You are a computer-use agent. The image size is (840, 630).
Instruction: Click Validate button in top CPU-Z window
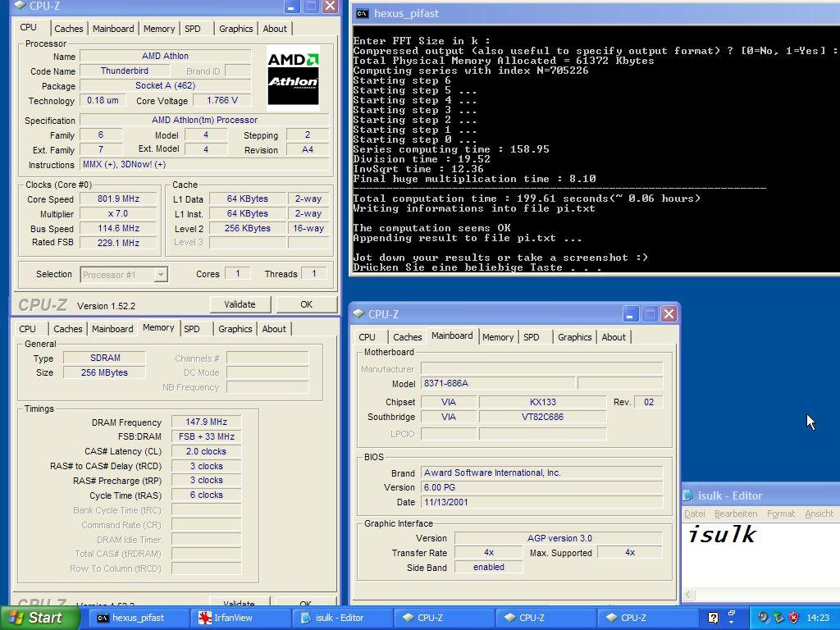click(240, 304)
